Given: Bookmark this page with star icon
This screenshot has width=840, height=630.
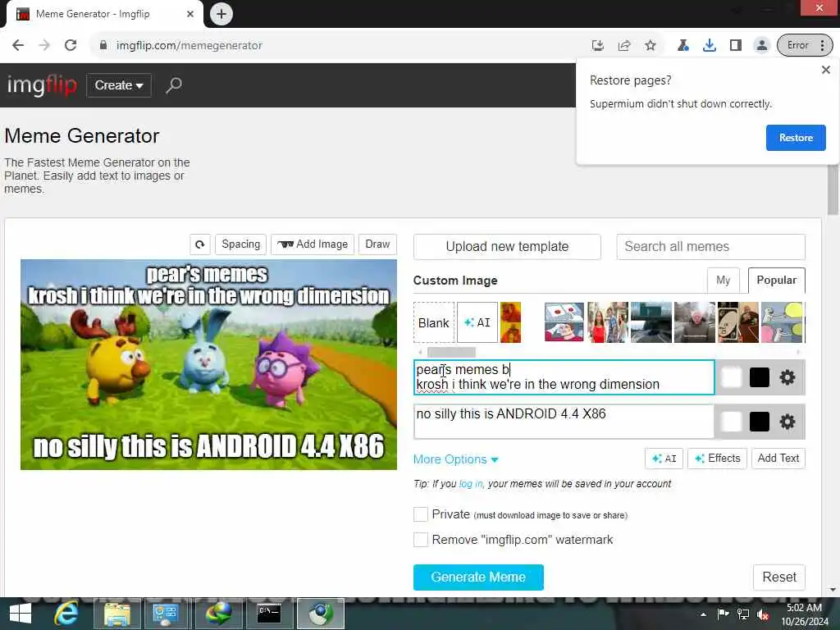Looking at the screenshot, I should pyautogui.click(x=651, y=46).
